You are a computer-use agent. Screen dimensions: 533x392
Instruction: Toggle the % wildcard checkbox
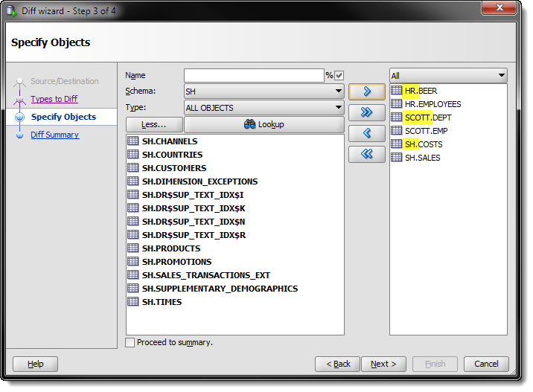[x=339, y=75]
